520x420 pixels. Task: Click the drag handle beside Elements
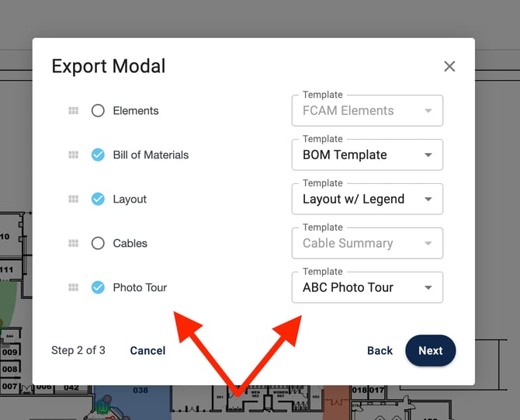tap(73, 111)
